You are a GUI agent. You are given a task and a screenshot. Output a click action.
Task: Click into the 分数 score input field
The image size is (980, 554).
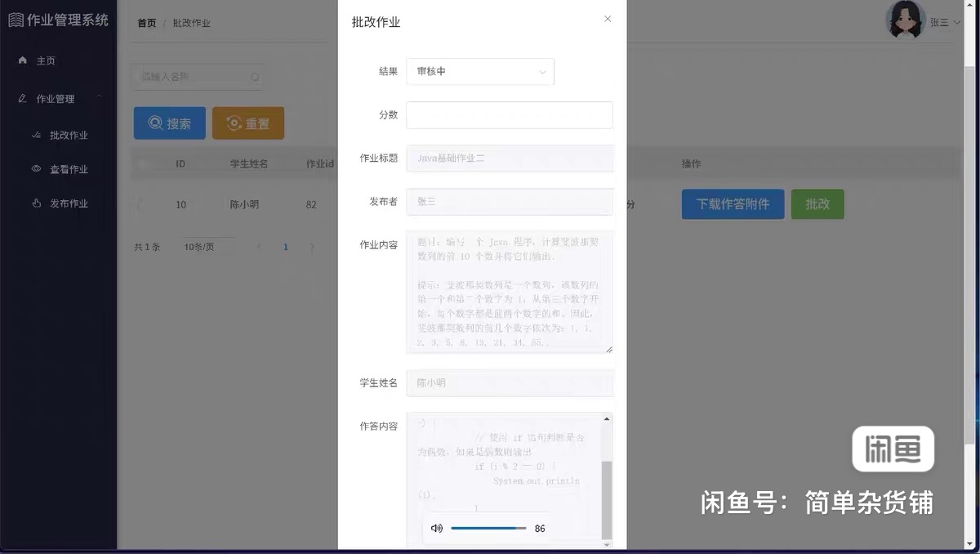point(509,115)
